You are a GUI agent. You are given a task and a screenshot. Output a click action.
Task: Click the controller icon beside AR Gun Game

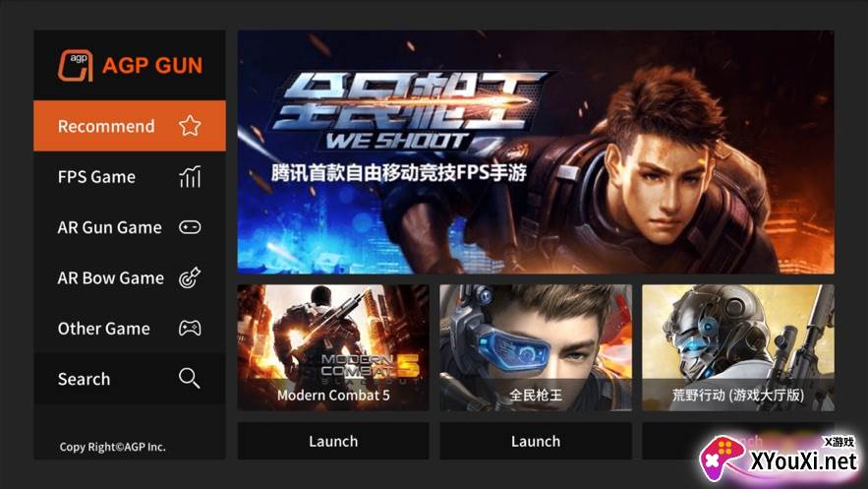tap(190, 227)
